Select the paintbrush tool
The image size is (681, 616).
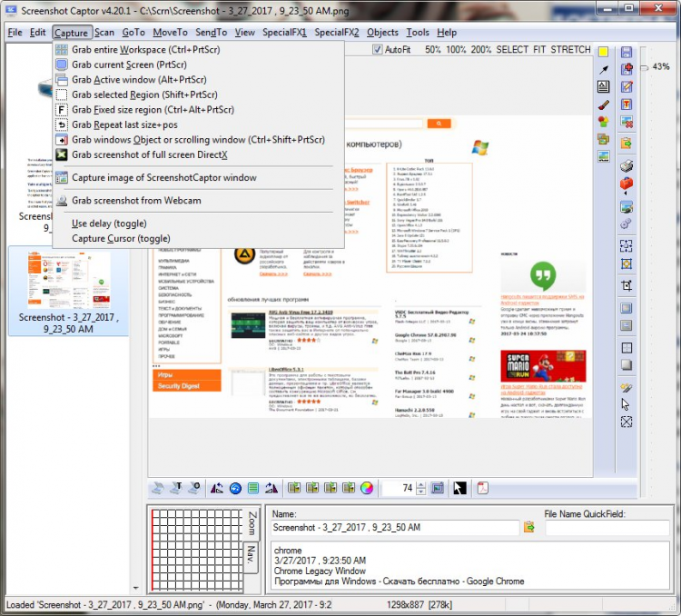(x=603, y=104)
